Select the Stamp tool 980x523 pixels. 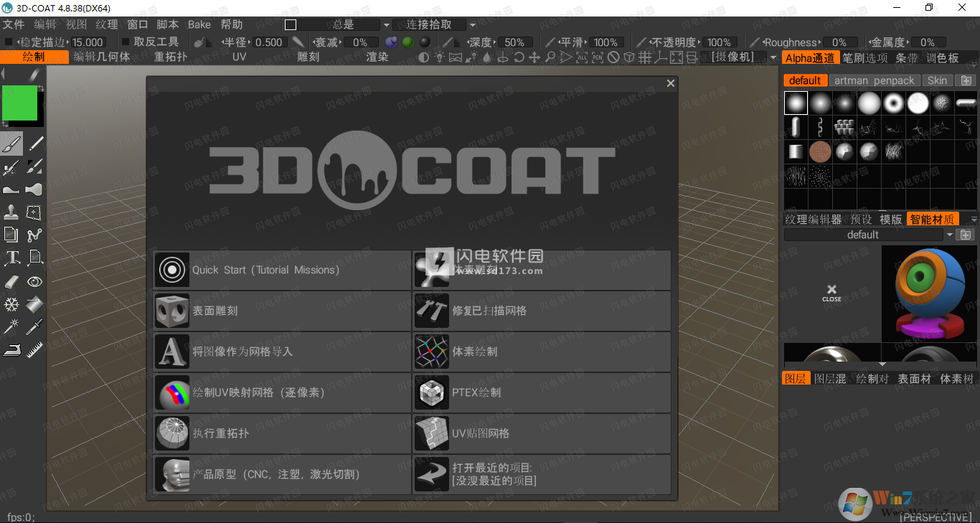coord(11,212)
